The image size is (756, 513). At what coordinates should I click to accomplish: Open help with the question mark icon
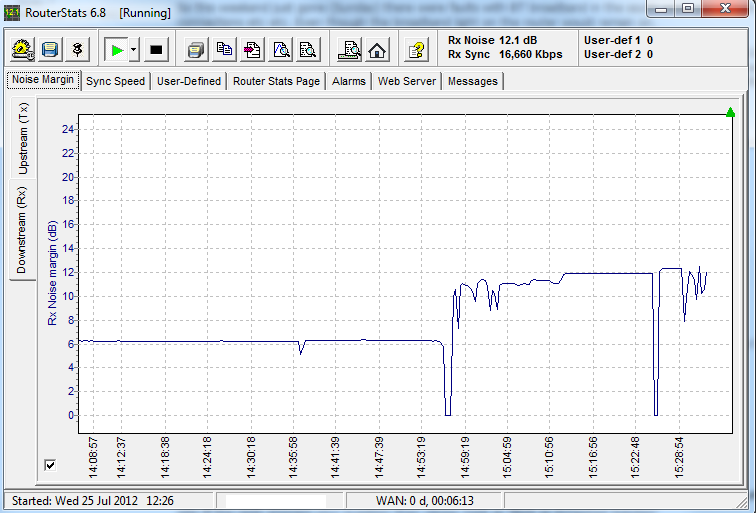417,49
